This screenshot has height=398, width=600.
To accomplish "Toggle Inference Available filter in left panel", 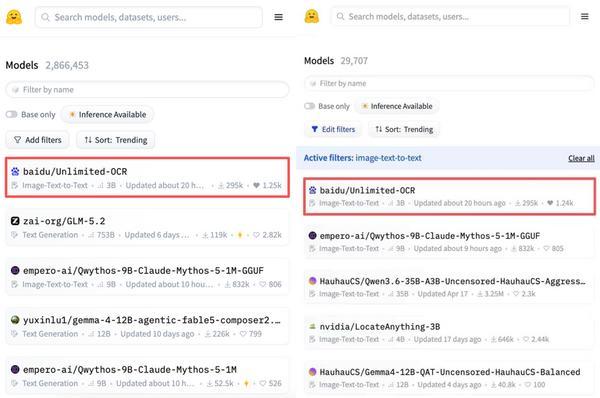I will point(108,114).
